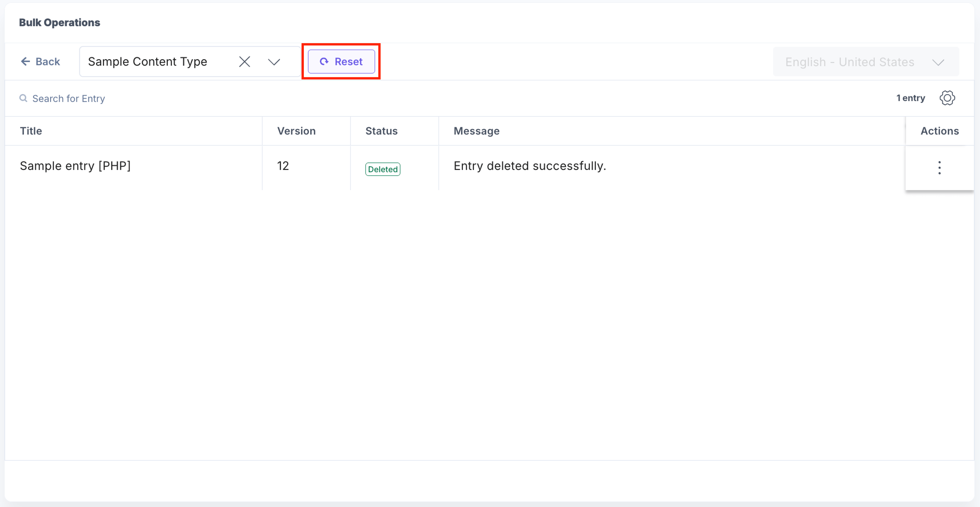The height and width of the screenshot is (507, 980).
Task: Click the 'Entry deleted successfully.' message
Action: tap(530, 166)
